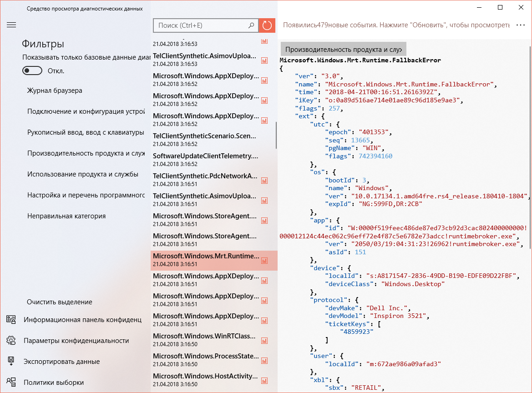This screenshot has width=532, height=393.
Task: Select Производительность продукта и служб filter
Action: (x=86, y=153)
